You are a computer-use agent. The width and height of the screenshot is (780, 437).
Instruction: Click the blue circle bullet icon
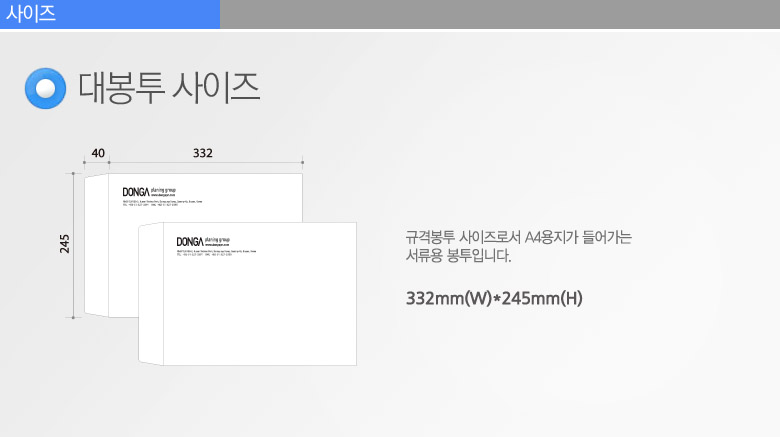[45, 88]
